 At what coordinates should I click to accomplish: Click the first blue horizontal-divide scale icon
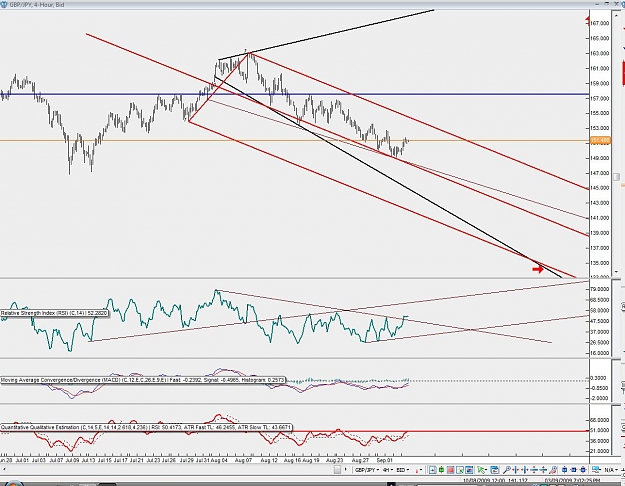tap(534, 470)
